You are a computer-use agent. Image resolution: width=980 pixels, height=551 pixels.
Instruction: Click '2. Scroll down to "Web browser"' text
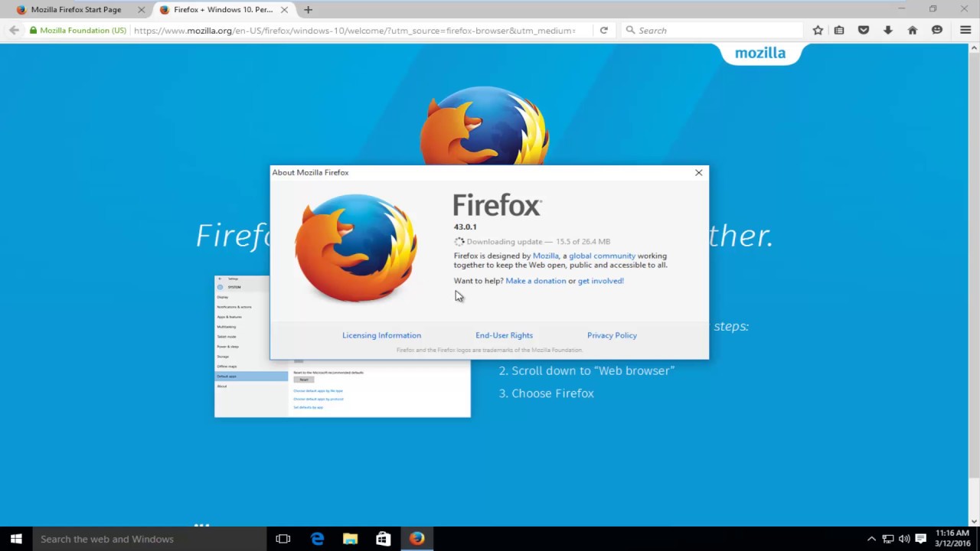586,370
